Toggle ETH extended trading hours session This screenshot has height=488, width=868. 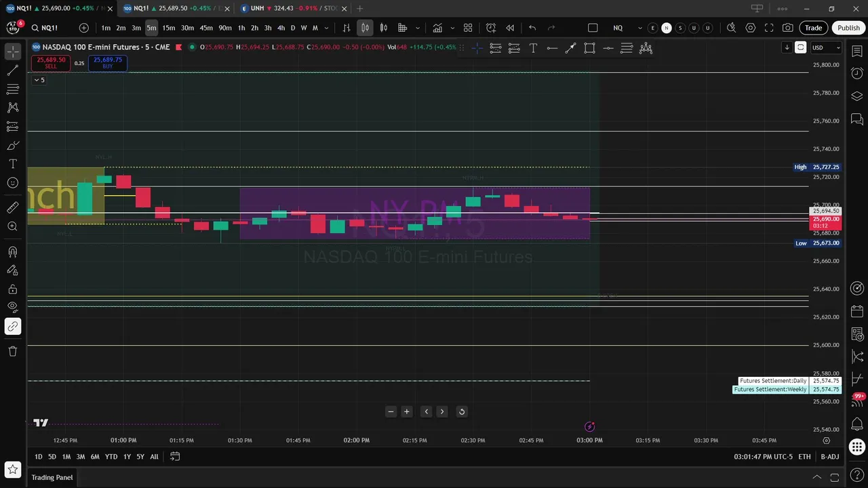pos(804,457)
